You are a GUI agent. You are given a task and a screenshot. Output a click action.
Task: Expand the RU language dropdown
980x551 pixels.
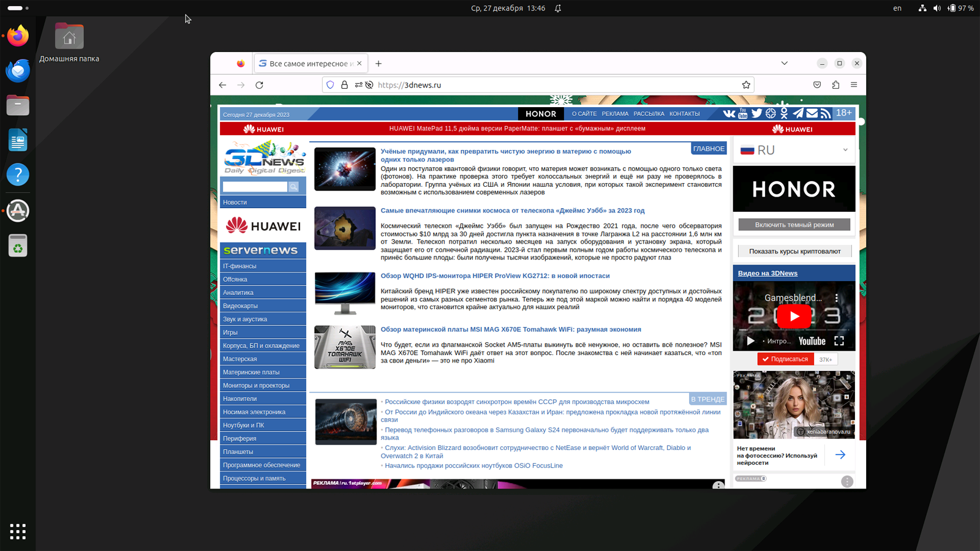794,150
